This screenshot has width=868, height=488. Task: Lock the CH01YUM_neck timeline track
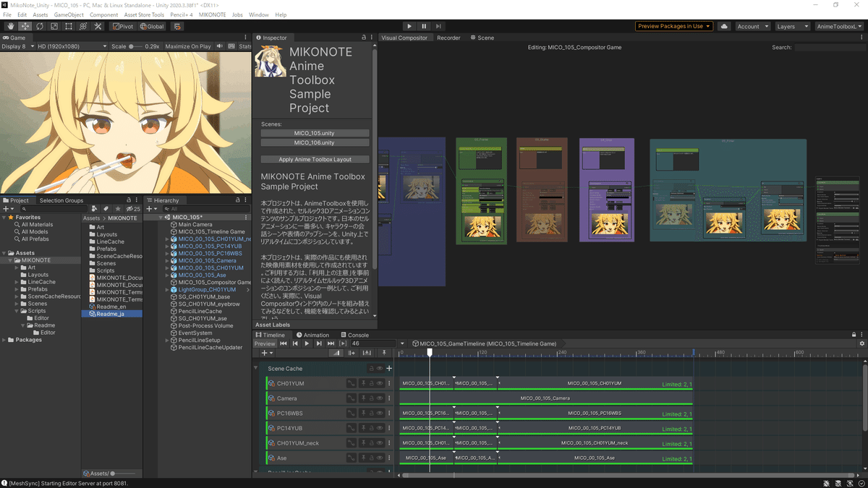coord(371,443)
